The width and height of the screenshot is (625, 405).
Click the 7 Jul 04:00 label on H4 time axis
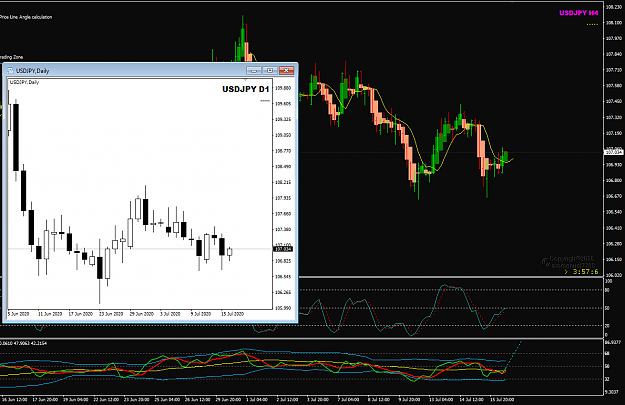(348, 399)
